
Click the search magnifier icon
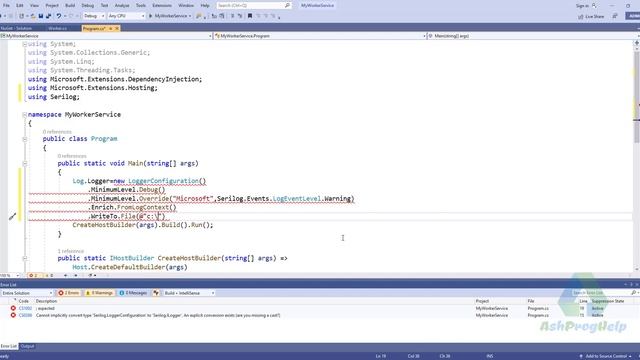tap(287, 5)
